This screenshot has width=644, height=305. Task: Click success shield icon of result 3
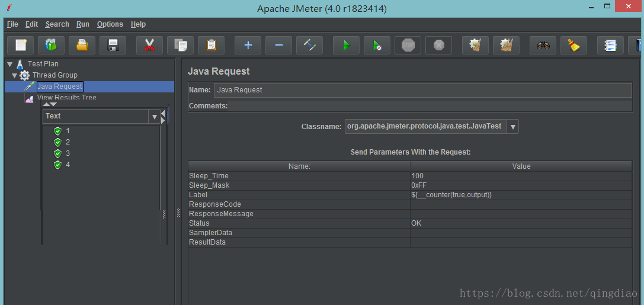coord(57,153)
